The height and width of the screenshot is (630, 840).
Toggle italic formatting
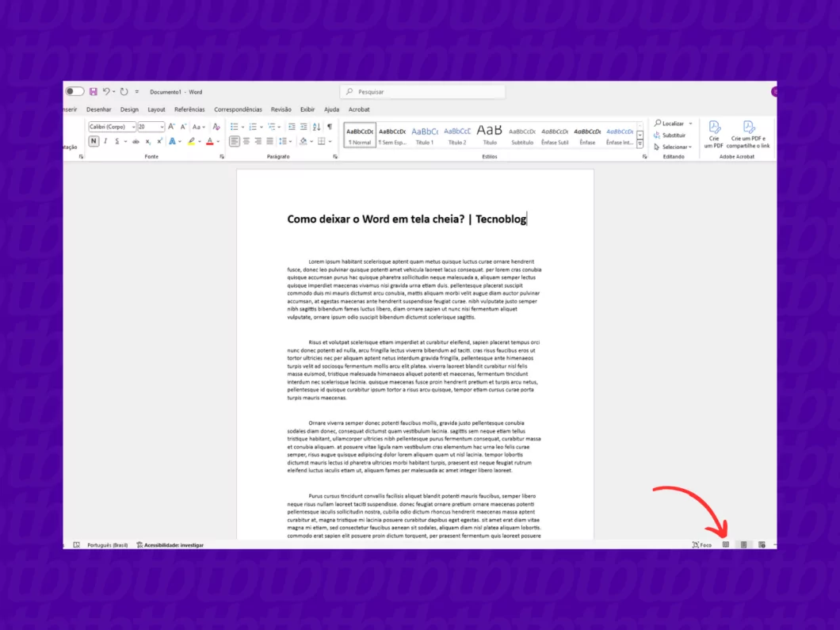pyautogui.click(x=105, y=141)
